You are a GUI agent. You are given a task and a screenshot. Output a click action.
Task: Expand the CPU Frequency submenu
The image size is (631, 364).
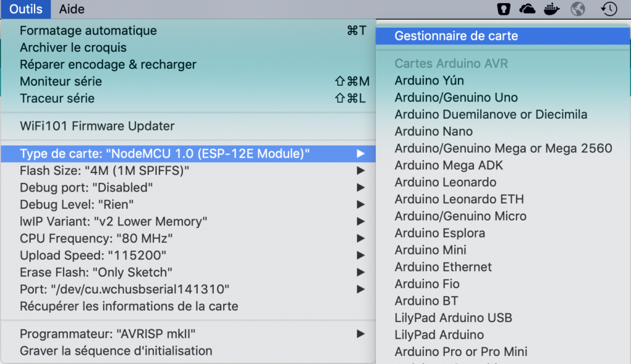point(189,238)
